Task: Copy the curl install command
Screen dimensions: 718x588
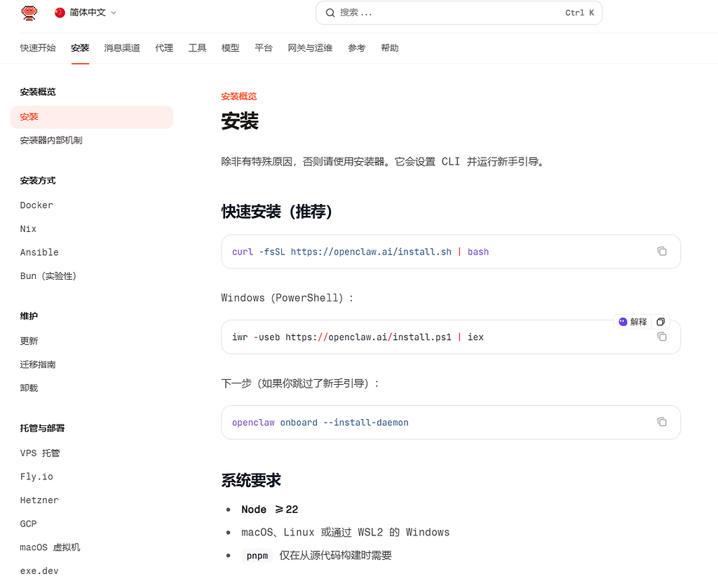Action: pyautogui.click(x=662, y=251)
